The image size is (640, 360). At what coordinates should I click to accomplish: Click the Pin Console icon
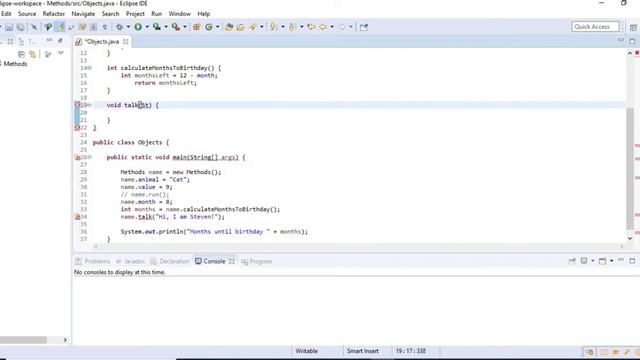[572, 261]
